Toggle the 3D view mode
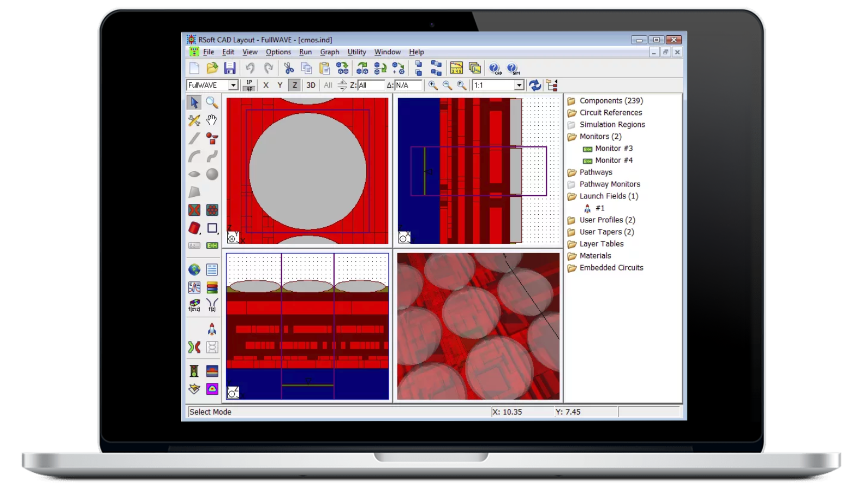 coord(311,85)
